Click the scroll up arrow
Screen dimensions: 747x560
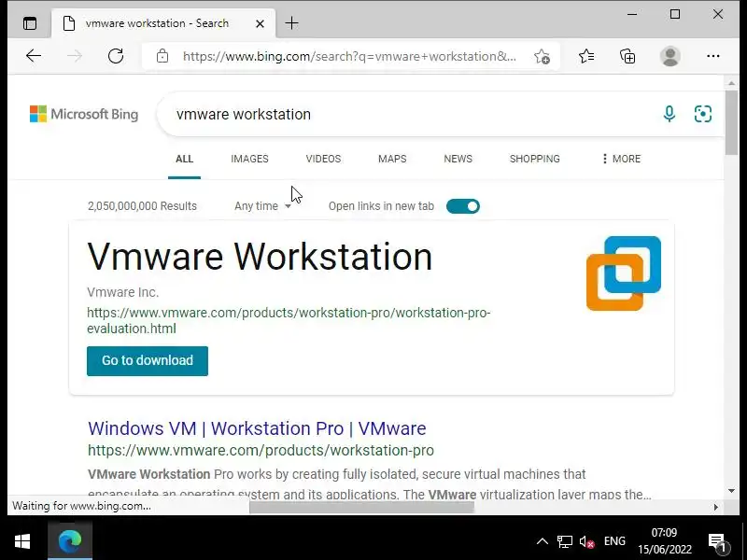(731, 83)
